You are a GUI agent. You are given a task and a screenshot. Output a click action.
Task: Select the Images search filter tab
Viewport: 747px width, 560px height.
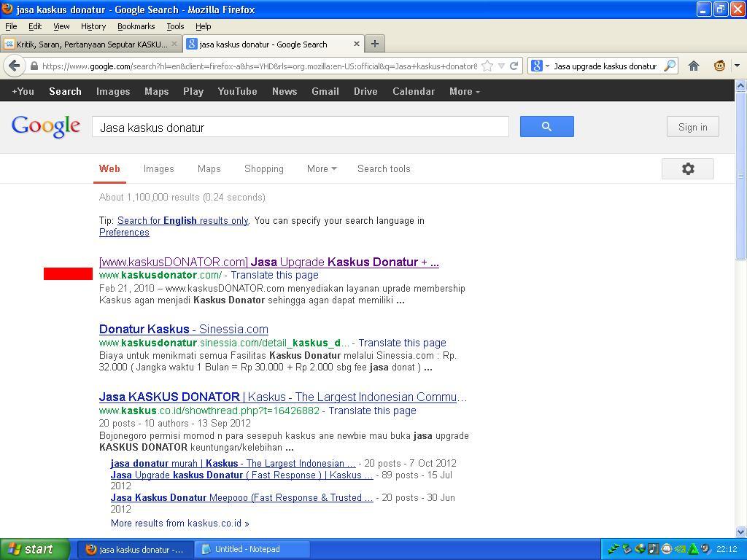(158, 168)
